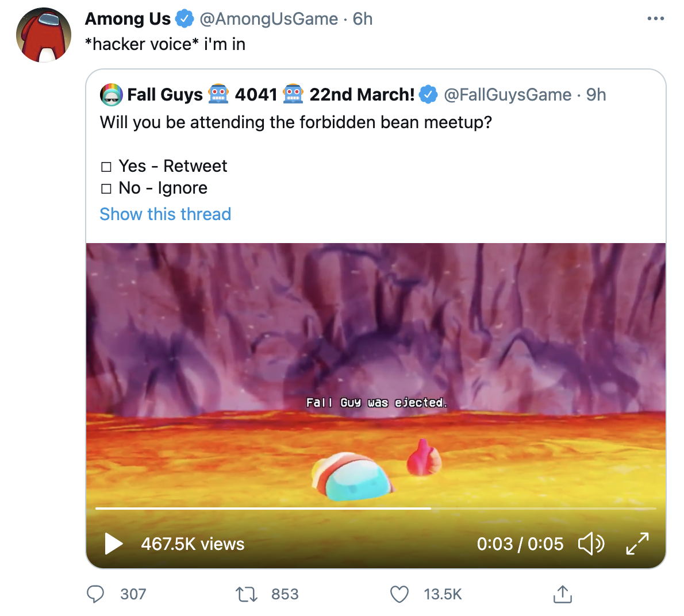Expand the video to fullscreen
This screenshot has height=616, width=684.
tap(637, 544)
